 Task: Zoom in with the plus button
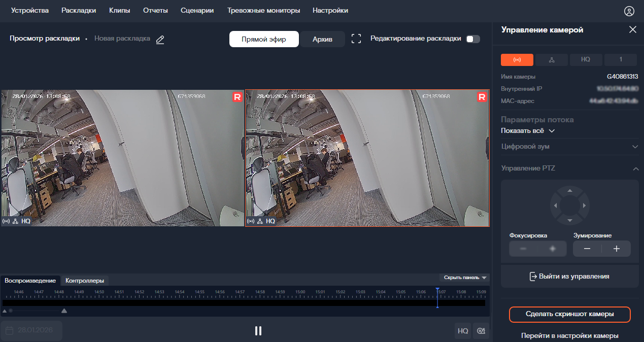click(x=617, y=249)
